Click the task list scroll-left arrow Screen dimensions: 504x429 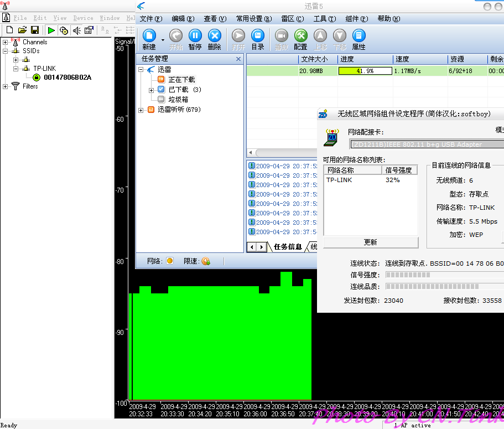pos(251,152)
